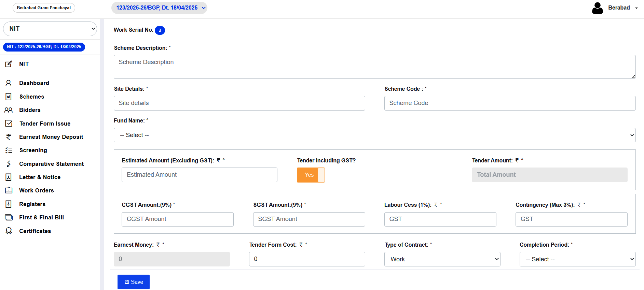Click the Bedrabad Gram Panchayat button
This screenshot has height=290, width=644.
pos(44,8)
